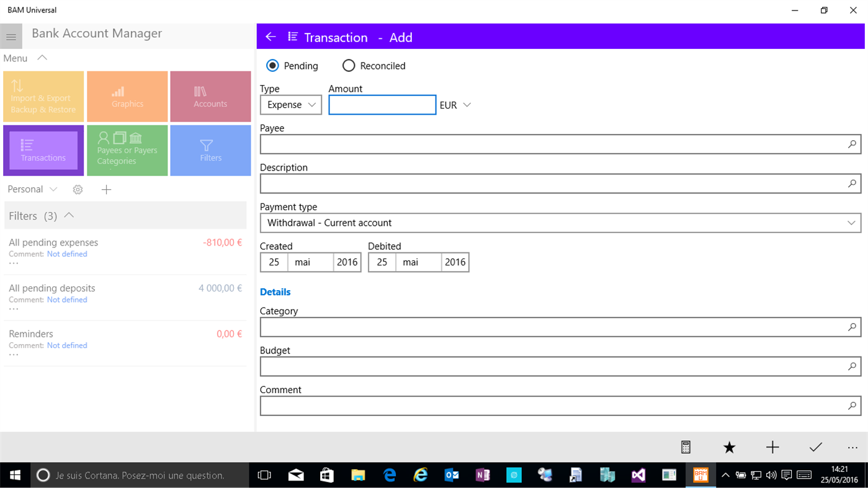
Task: Open Payees or Payers Categories tile
Action: click(127, 150)
